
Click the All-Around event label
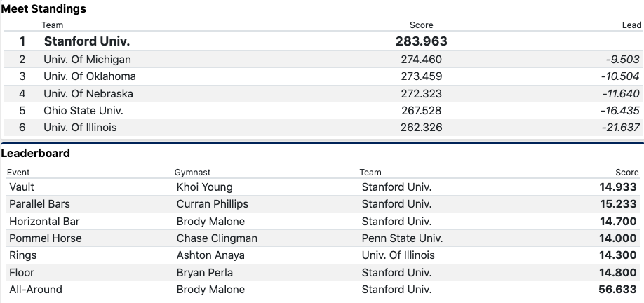[35, 290]
